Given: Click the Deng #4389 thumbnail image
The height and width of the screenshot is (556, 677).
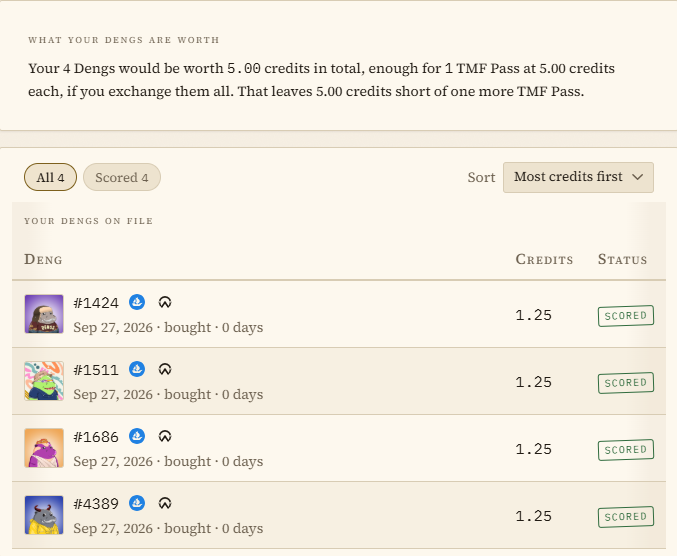Looking at the screenshot, I should tap(44, 515).
